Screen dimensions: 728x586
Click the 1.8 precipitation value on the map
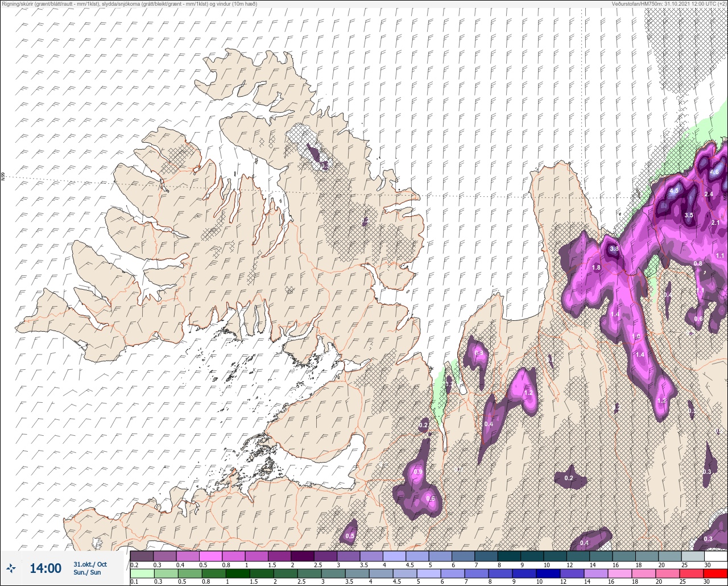(596, 268)
